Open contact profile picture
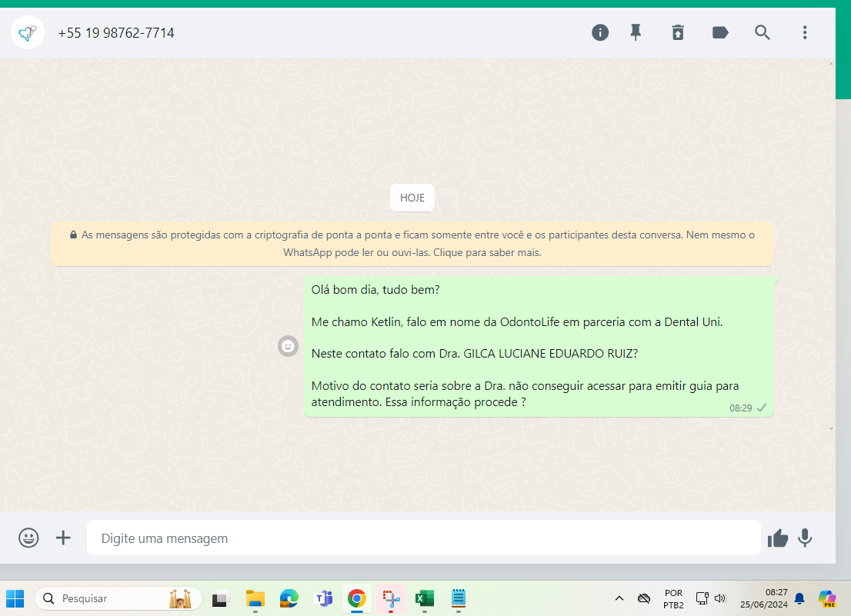 point(27,32)
